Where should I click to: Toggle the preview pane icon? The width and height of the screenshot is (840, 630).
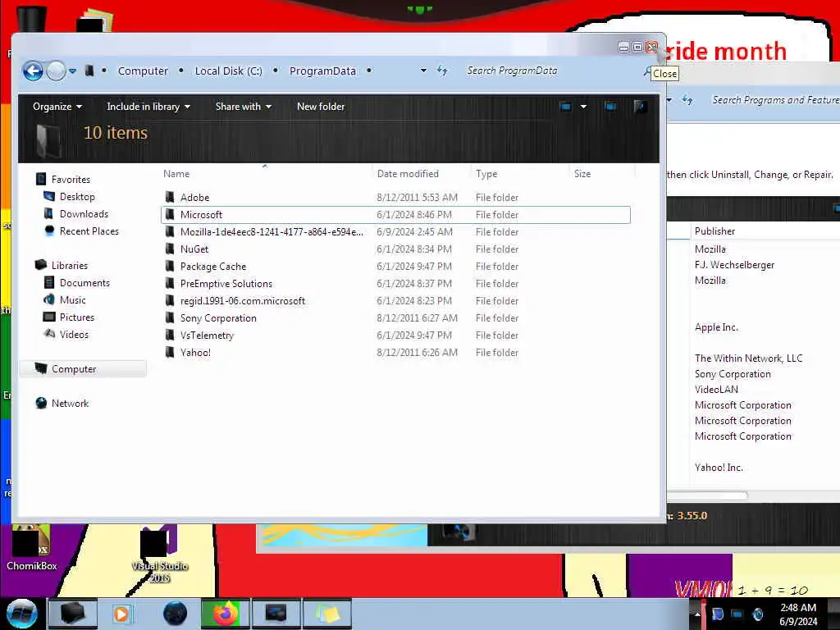click(610, 107)
